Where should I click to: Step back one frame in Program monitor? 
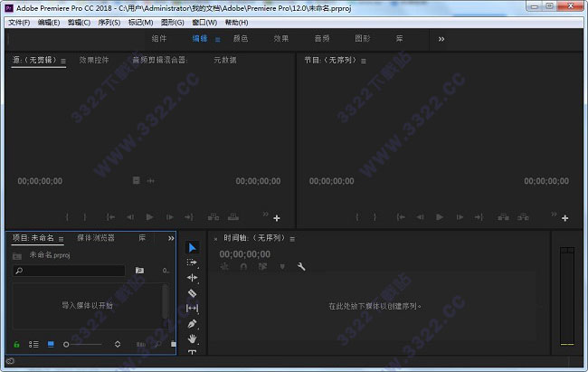click(x=420, y=217)
